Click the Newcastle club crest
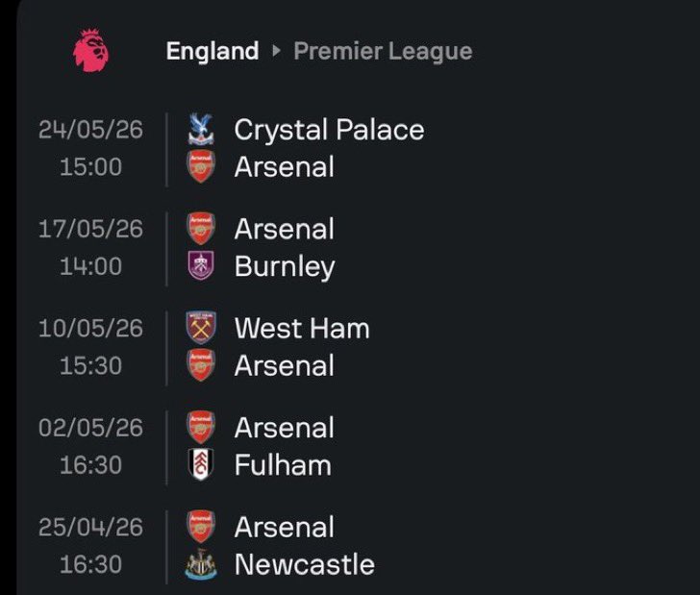The width and height of the screenshot is (700, 595). click(201, 564)
